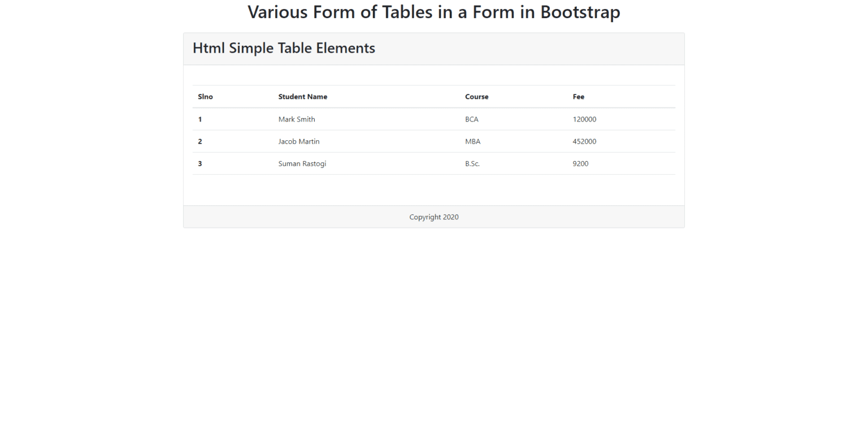Select the Fee column header

point(578,97)
